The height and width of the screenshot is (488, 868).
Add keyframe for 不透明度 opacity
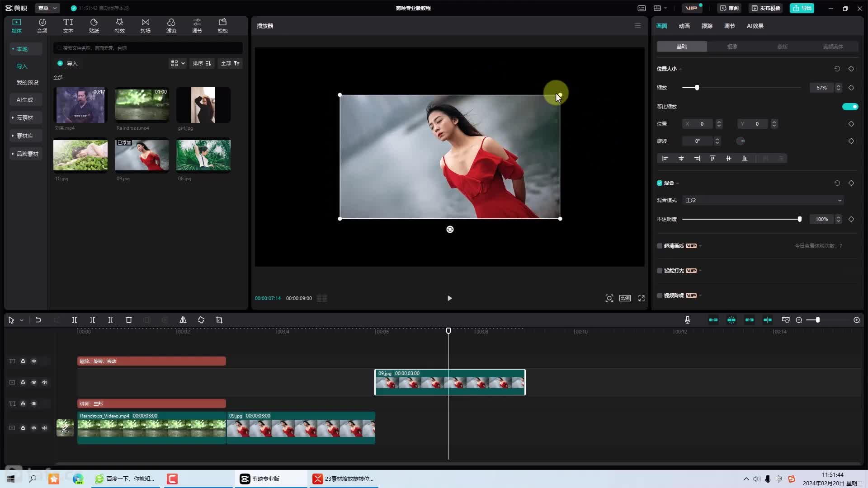[x=851, y=219]
